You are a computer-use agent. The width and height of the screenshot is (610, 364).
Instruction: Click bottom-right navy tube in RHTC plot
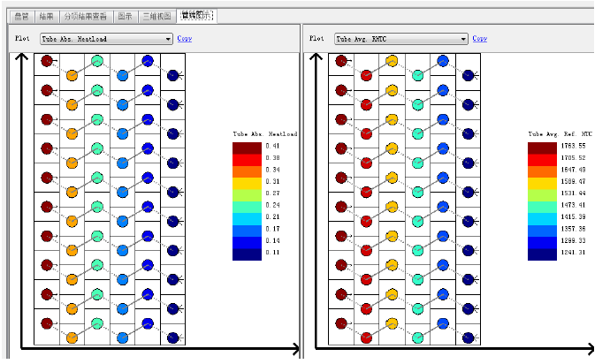tap(469, 337)
